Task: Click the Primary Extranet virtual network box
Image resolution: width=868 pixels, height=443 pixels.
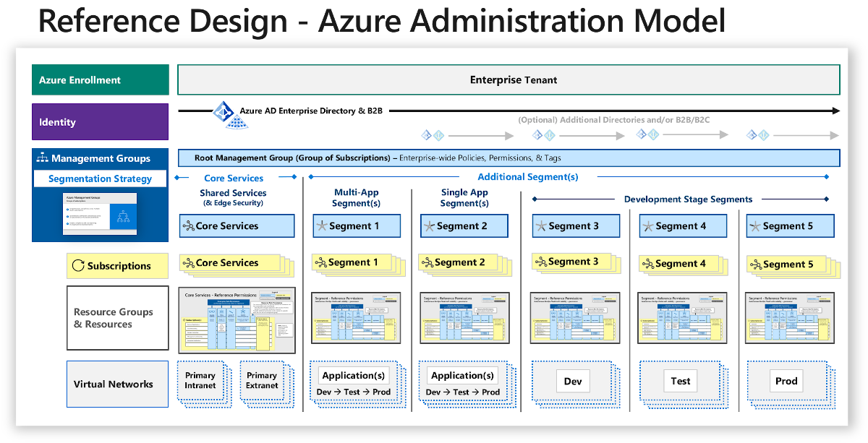Action: coord(261,381)
